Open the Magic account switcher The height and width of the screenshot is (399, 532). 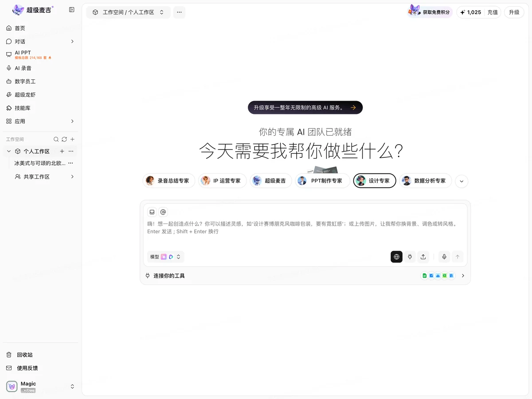coord(72,387)
